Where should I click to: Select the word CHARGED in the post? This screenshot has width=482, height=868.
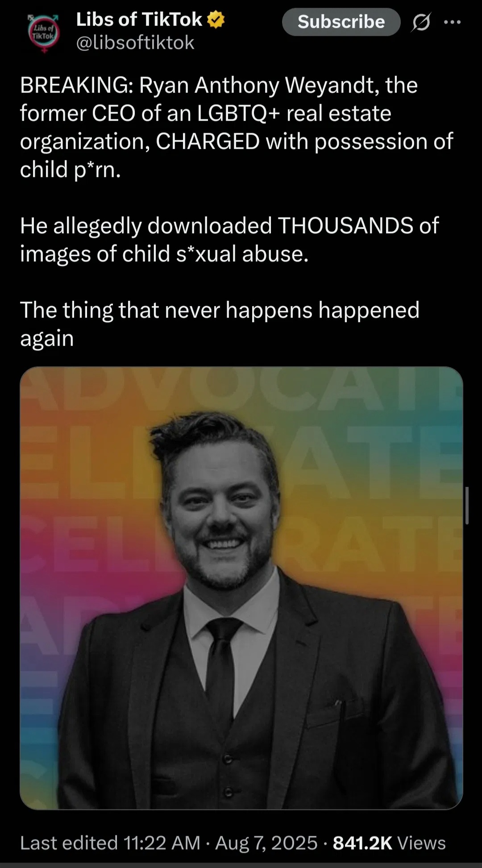[208, 142]
